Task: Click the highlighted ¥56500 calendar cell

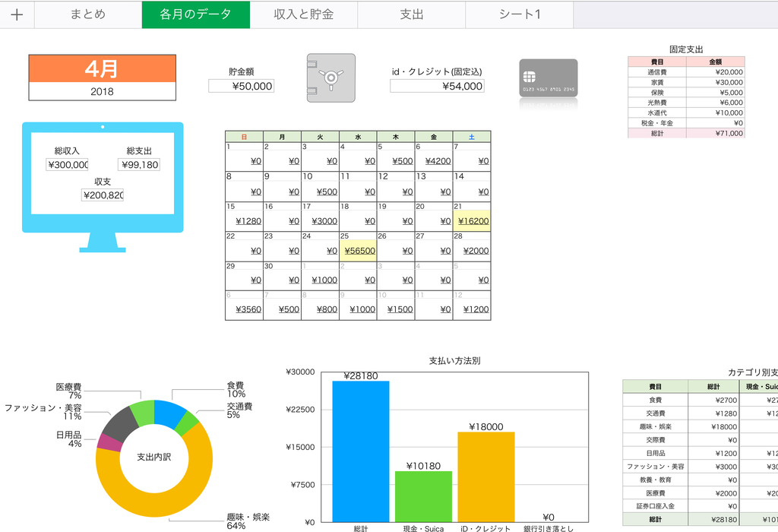Action: pos(359,251)
